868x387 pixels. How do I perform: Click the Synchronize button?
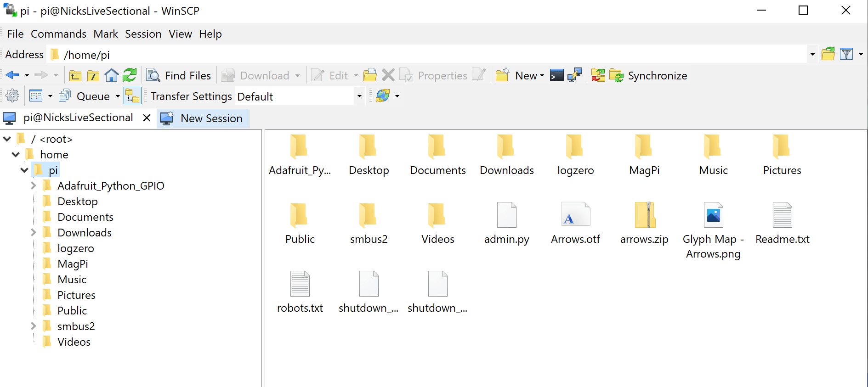pyautogui.click(x=648, y=75)
